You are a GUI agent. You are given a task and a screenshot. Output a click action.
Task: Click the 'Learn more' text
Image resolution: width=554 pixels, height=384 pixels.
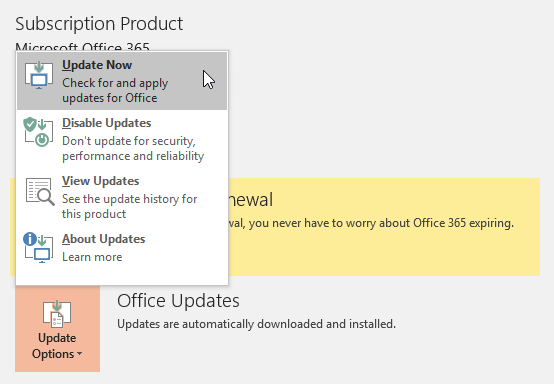tap(92, 257)
